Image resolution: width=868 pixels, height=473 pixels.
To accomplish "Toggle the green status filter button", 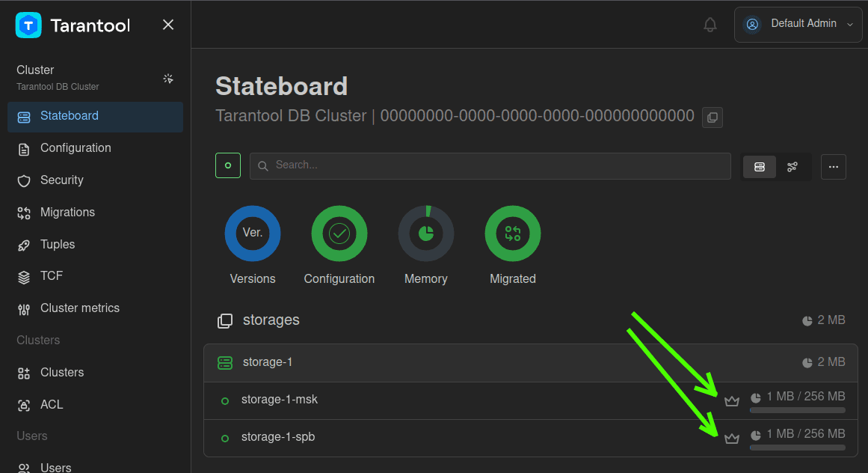I will pyautogui.click(x=228, y=165).
